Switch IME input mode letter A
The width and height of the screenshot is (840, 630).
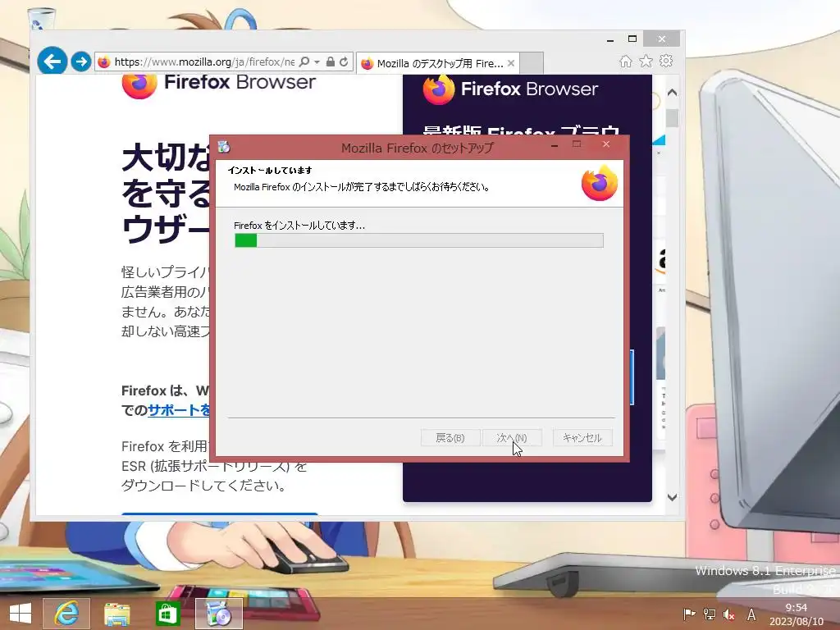click(751, 614)
